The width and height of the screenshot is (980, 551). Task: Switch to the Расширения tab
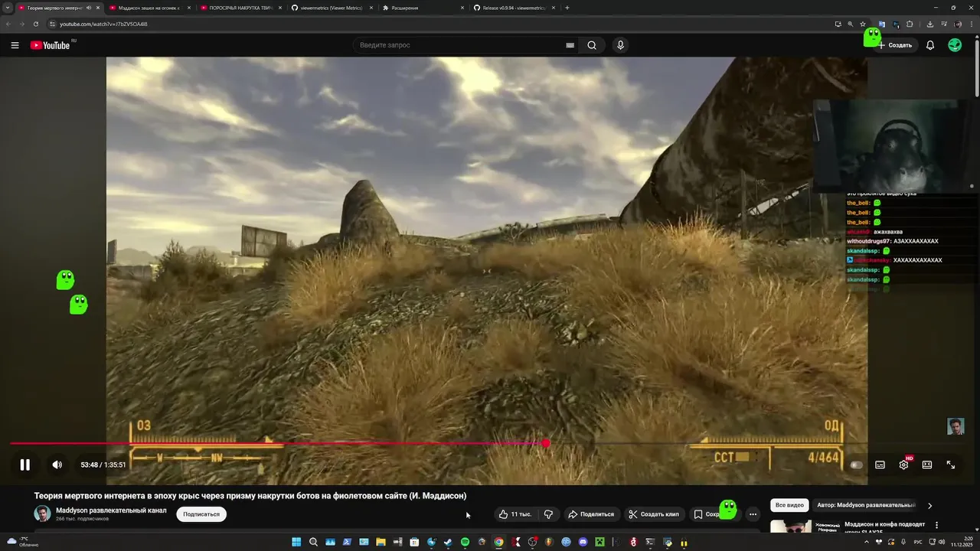[x=423, y=8]
